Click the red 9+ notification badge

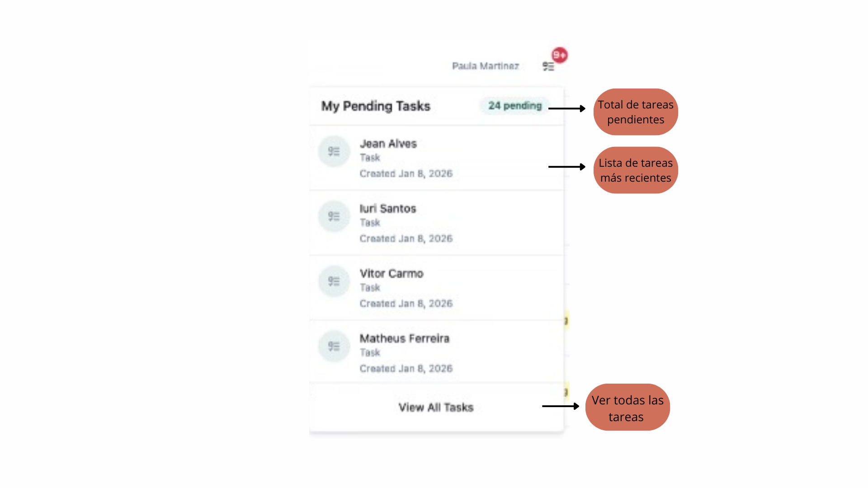[560, 55]
